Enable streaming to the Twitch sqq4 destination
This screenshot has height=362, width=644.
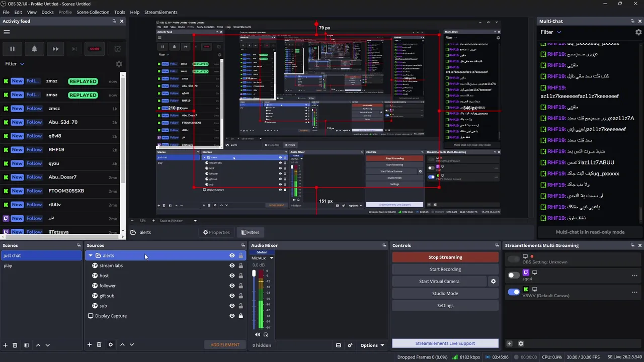tap(514, 275)
